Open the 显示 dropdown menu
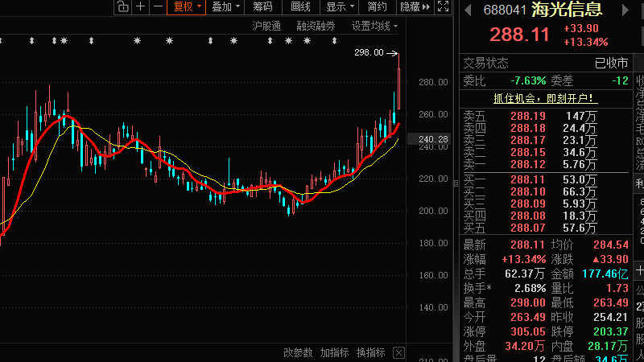 coord(340,6)
